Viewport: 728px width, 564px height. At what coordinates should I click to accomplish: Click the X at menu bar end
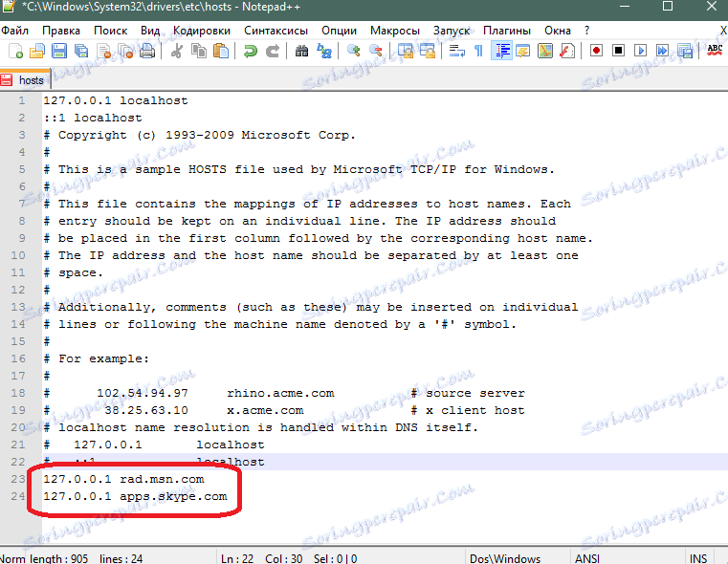pyautogui.click(x=723, y=31)
